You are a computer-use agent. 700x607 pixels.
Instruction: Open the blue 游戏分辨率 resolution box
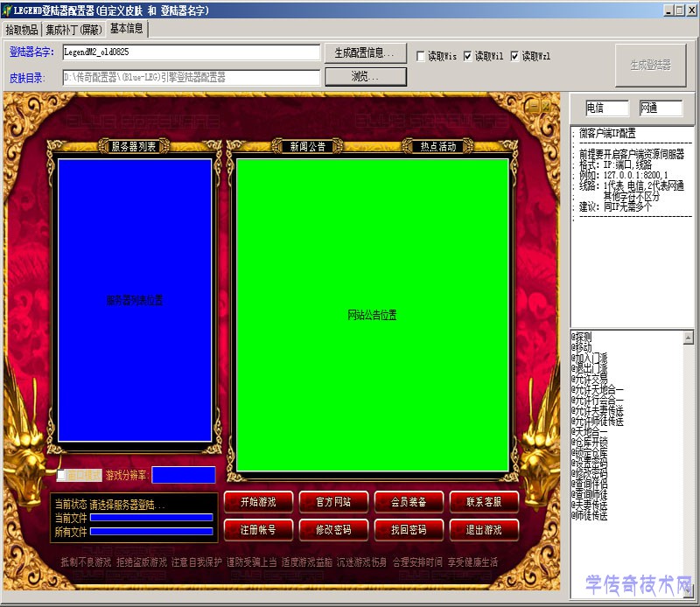point(183,475)
